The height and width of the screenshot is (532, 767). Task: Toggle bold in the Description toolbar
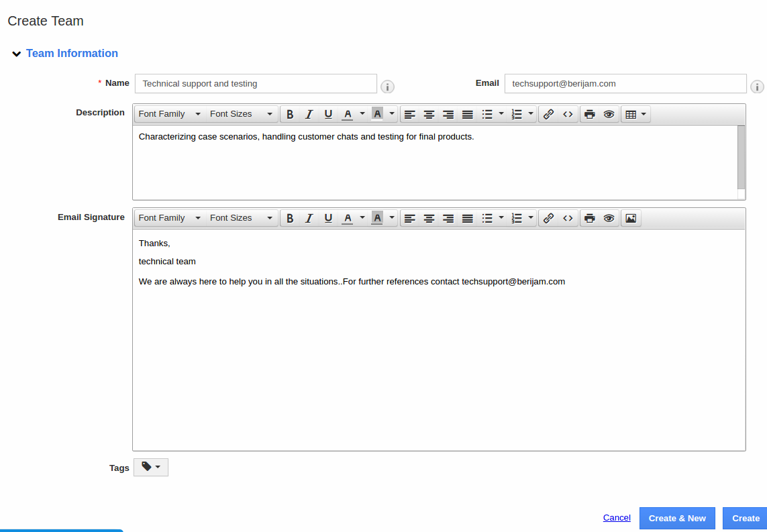290,115
